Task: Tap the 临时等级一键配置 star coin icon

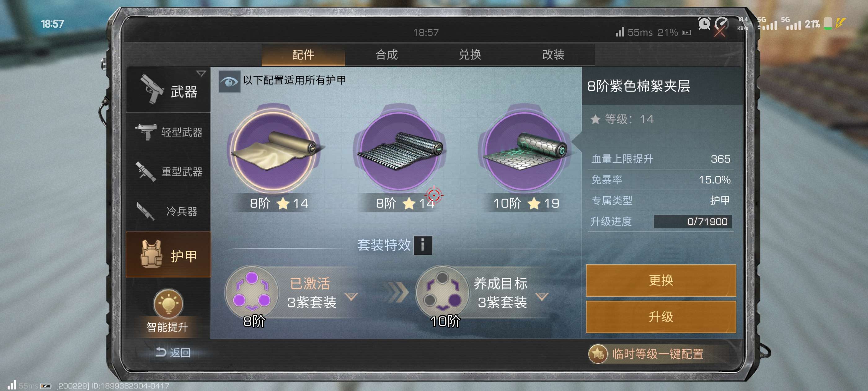Action: click(597, 354)
